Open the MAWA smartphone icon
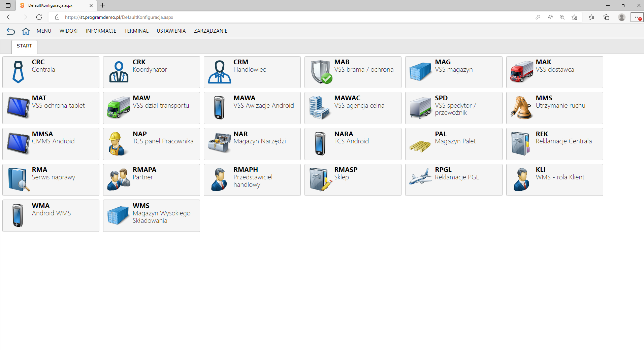This screenshot has height=350, width=644. (219, 108)
